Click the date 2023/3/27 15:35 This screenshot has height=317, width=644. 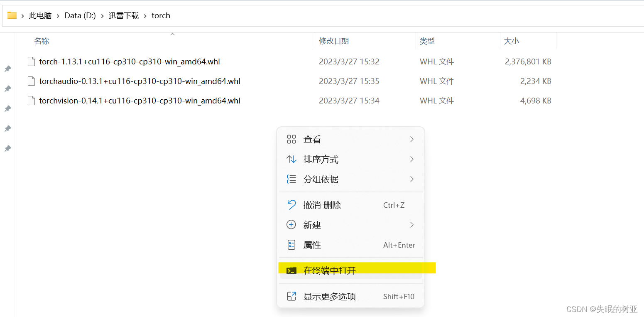349,81
